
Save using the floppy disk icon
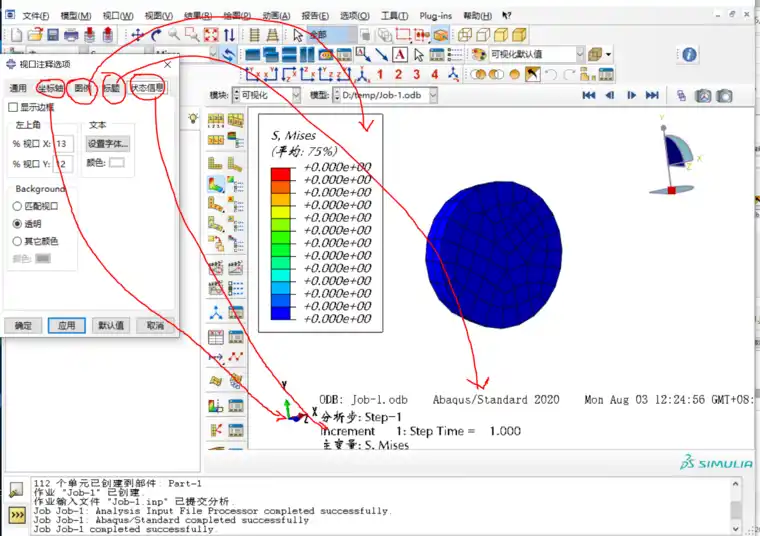(53, 35)
